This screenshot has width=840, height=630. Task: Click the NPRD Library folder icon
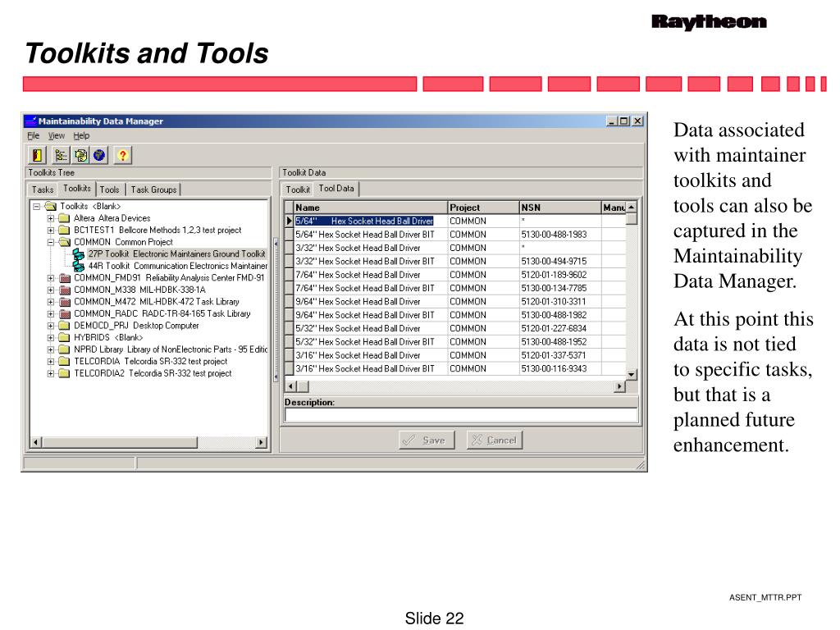(64, 349)
